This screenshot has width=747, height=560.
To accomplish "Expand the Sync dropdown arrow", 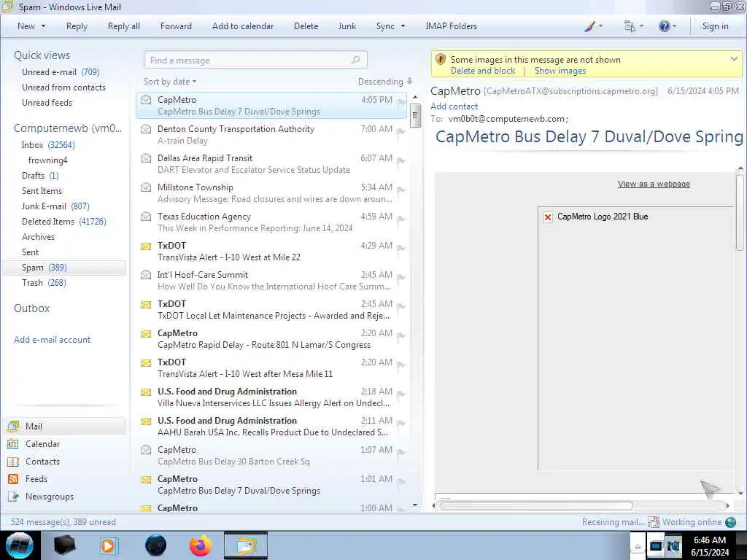I will click(x=403, y=26).
